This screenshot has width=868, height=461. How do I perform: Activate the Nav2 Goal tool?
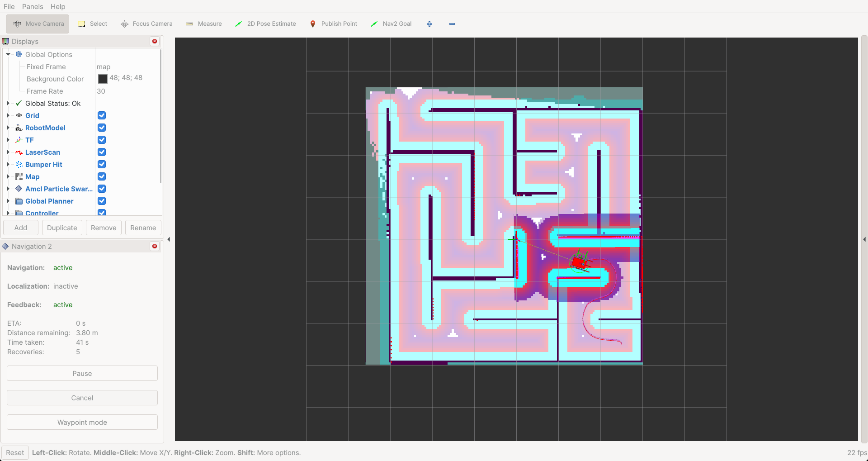point(391,24)
